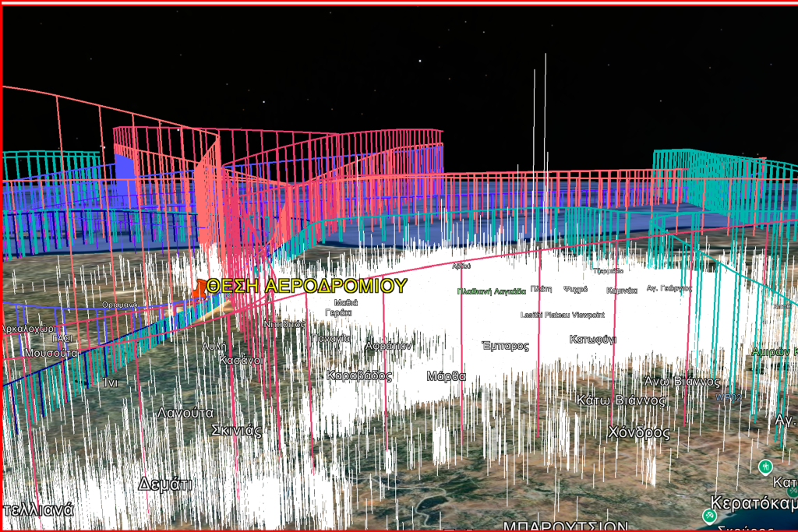Click the Κασάνοι village label

pyautogui.click(x=240, y=360)
